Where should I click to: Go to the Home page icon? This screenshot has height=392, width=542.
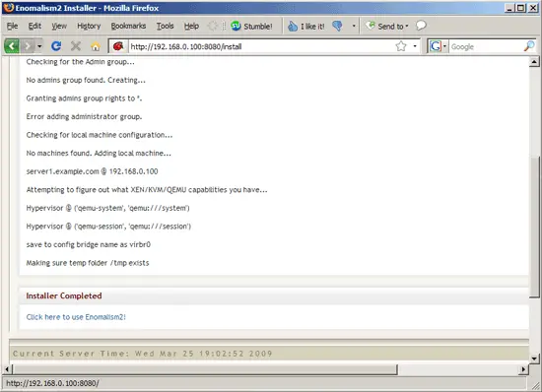pos(96,46)
